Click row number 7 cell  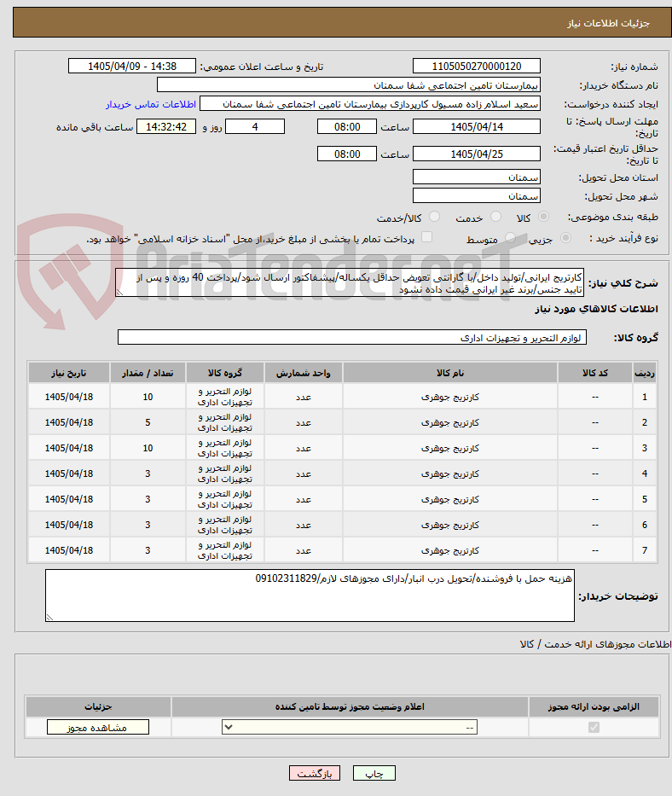(x=645, y=550)
